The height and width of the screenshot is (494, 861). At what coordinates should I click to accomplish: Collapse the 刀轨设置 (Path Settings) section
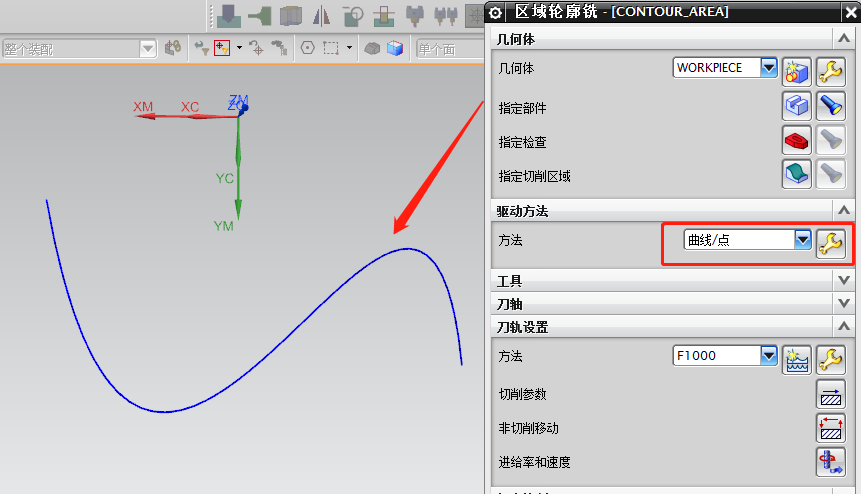(x=845, y=327)
